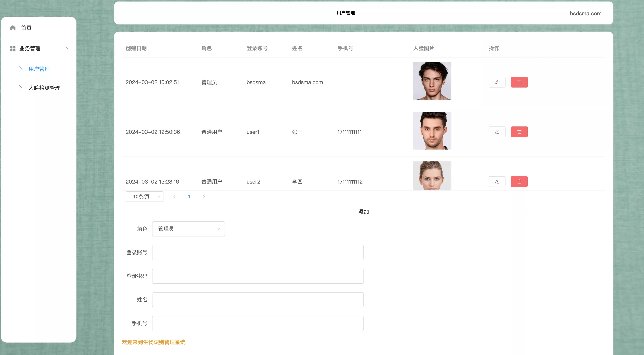Edit the user1 张三 entry

497,132
